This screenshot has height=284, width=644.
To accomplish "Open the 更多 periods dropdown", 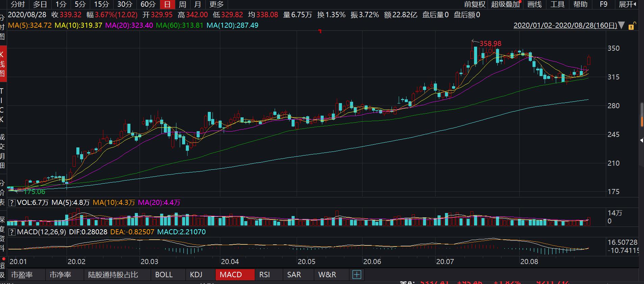I will [x=216, y=4].
